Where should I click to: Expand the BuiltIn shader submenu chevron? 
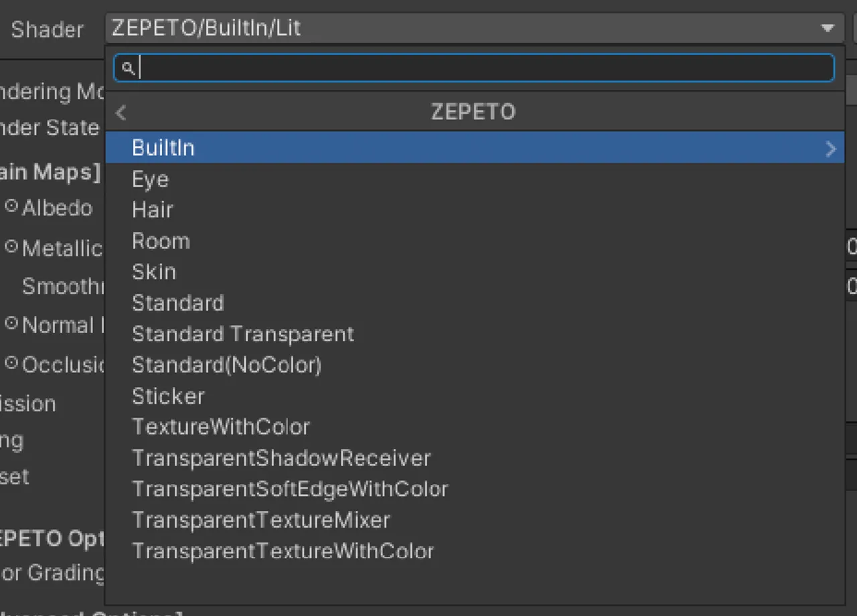coord(830,148)
